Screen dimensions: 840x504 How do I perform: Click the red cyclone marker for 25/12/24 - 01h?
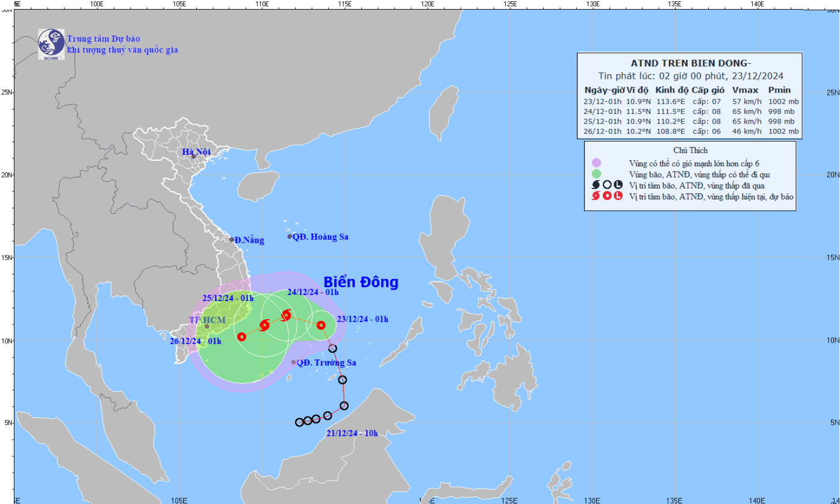click(x=264, y=326)
